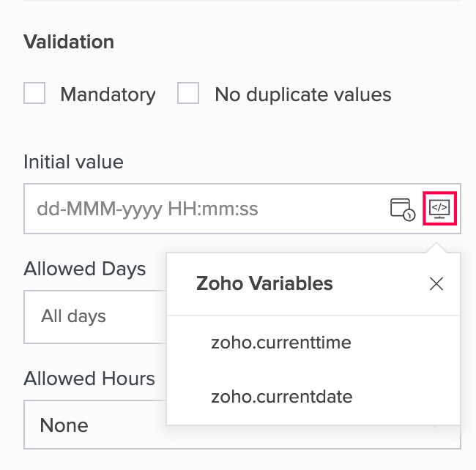This screenshot has width=476, height=470.
Task: Click the Allowed Hours field label
Action: point(89,378)
